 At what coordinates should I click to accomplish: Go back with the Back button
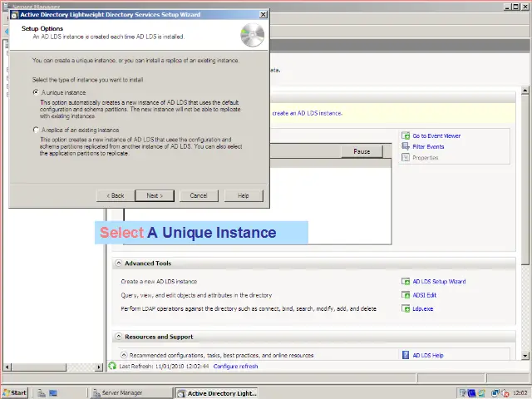pos(116,196)
